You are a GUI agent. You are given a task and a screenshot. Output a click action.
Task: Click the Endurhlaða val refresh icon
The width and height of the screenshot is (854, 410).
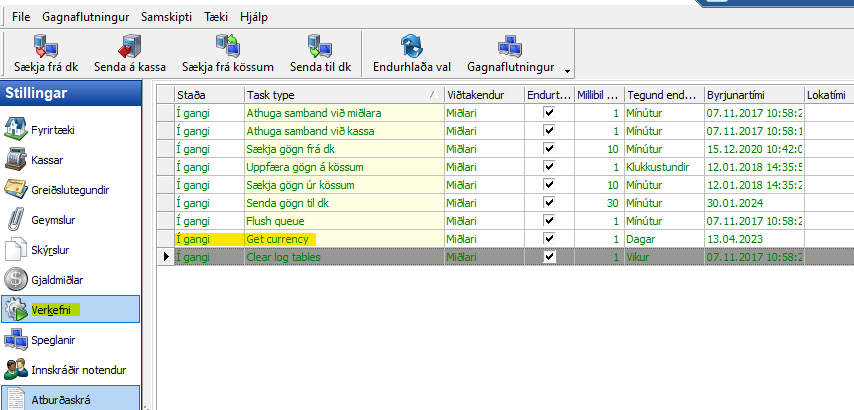coord(413,46)
